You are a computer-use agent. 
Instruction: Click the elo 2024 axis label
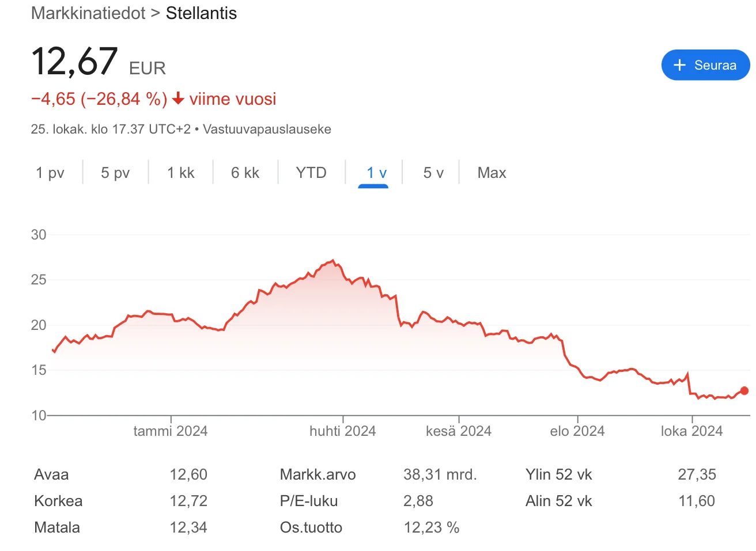pyautogui.click(x=577, y=431)
